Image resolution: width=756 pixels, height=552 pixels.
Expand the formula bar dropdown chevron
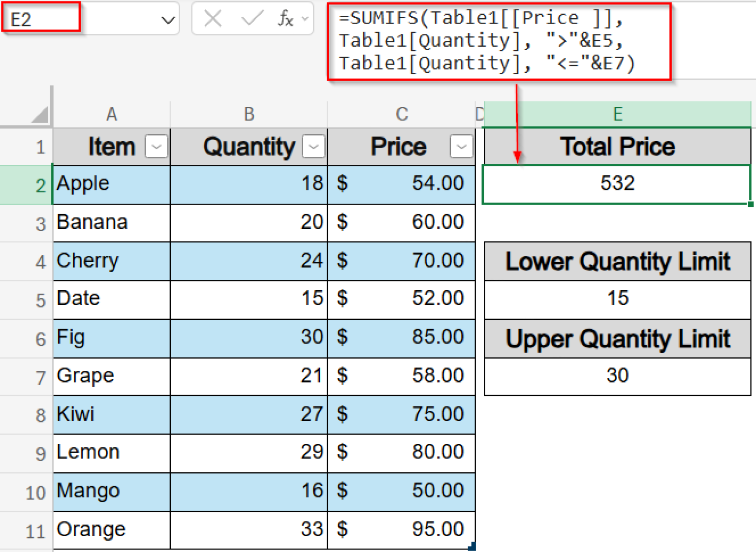pyautogui.click(x=305, y=18)
